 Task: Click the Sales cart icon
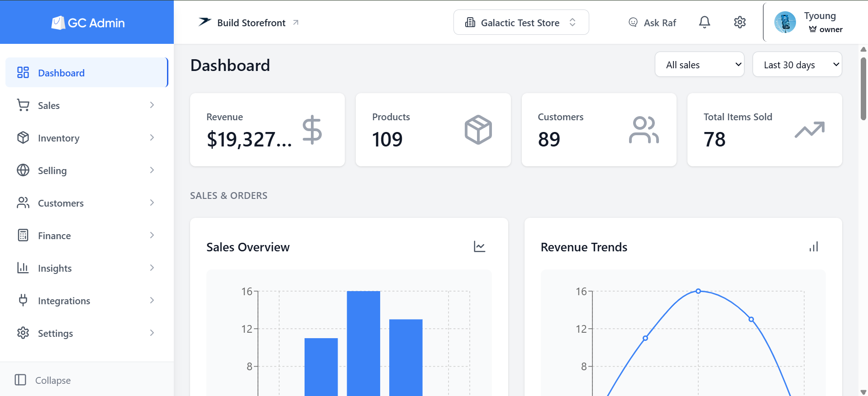click(23, 105)
